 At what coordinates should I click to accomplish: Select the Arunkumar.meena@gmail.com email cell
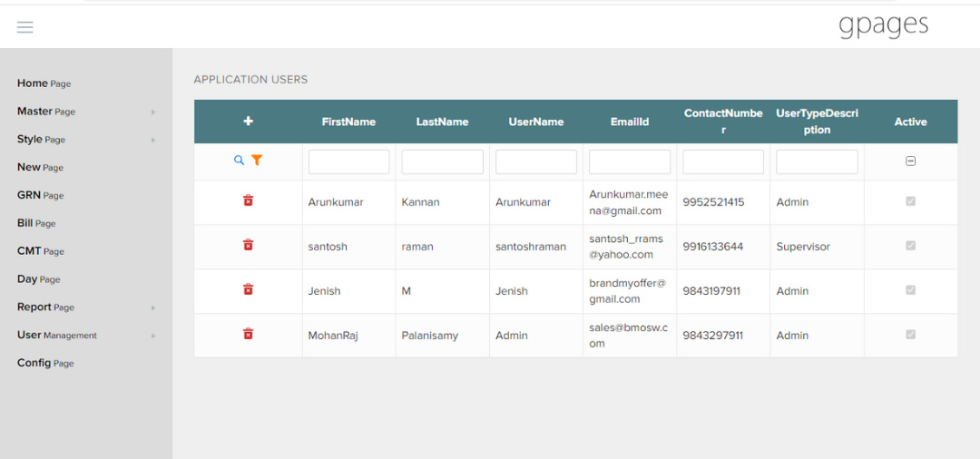[629, 202]
